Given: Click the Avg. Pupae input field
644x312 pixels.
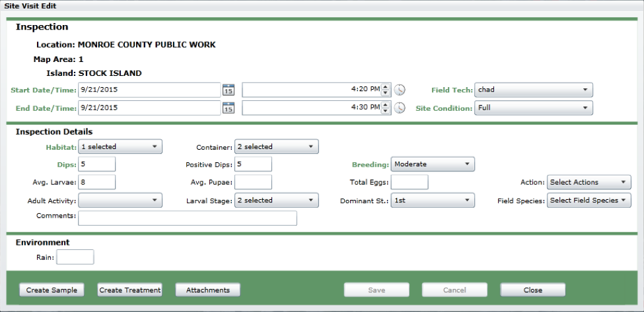Looking at the screenshot, I should [253, 182].
